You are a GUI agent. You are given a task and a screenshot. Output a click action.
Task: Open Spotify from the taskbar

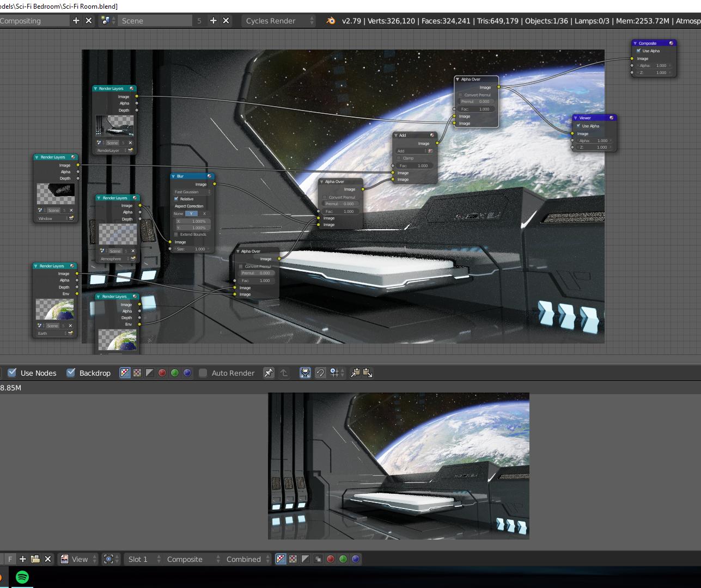pos(22,577)
